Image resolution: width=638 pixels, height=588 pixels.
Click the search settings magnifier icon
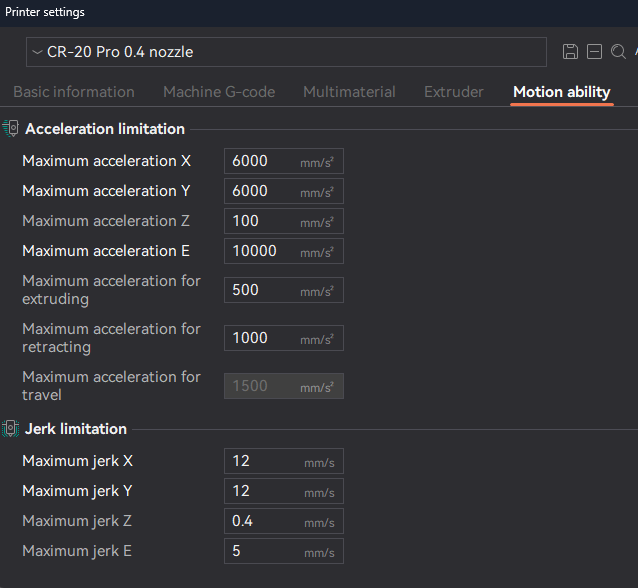[x=618, y=52]
